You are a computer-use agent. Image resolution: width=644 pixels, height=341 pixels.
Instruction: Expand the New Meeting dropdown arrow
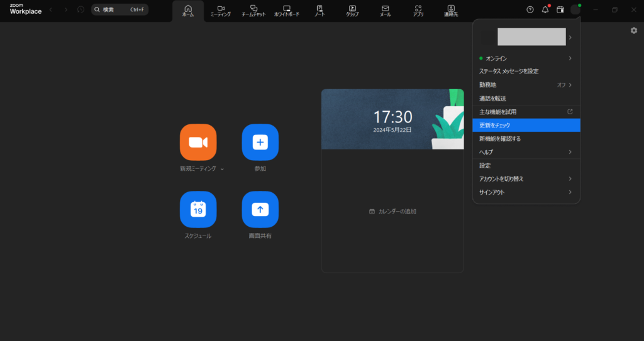222,169
